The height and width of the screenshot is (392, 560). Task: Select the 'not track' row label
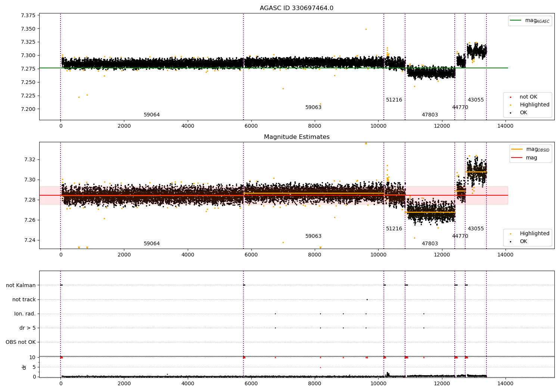[x=24, y=299]
